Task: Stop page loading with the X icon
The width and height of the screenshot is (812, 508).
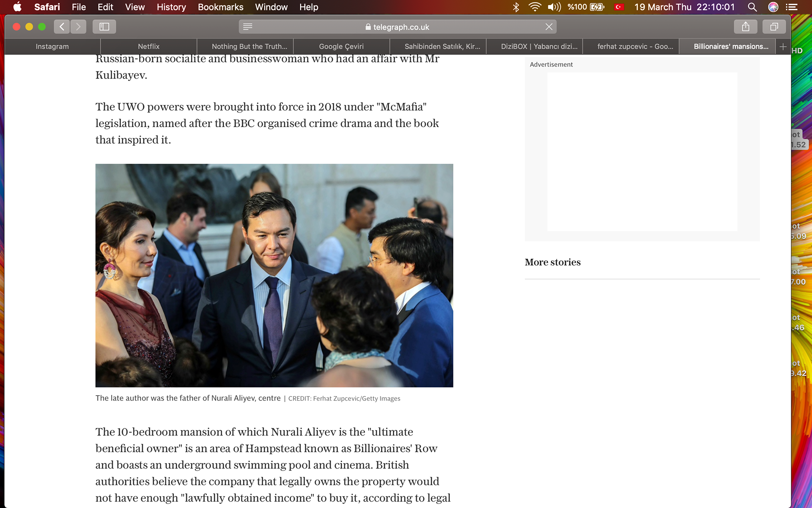Action: [x=549, y=27]
